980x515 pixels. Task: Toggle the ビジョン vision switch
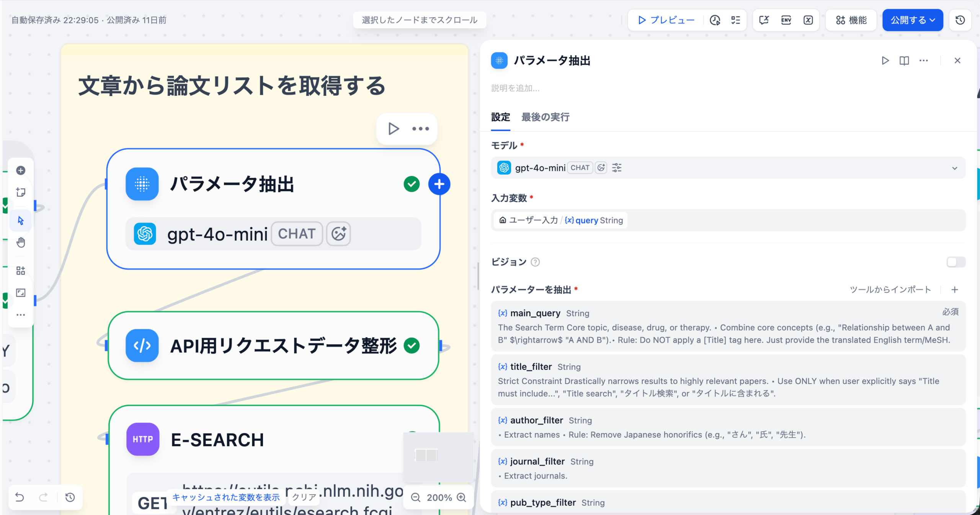pyautogui.click(x=955, y=262)
